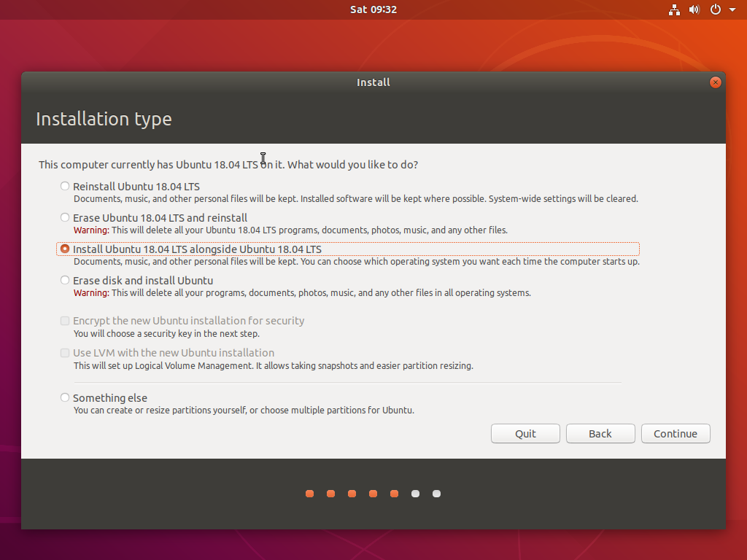Click the last white progress dot
The image size is (747, 560).
tap(436, 494)
